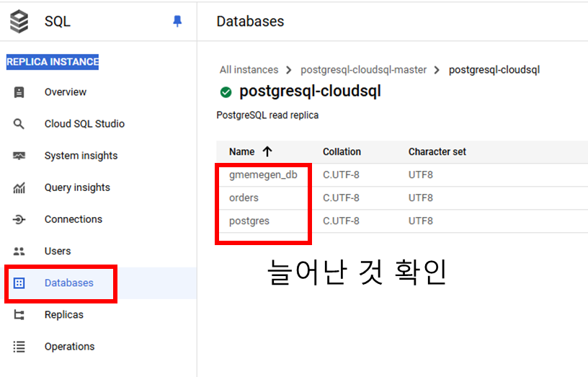This screenshot has width=588, height=377.
Task: Select the gmemegen_db database row
Action: (x=402, y=175)
